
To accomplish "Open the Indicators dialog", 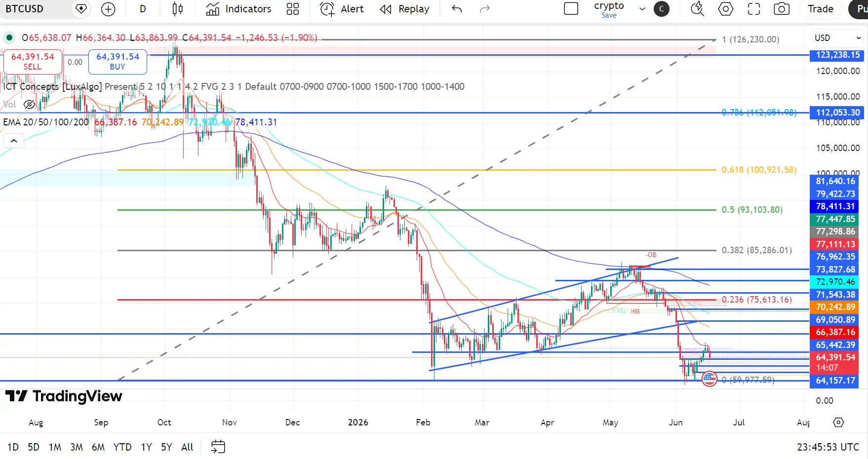I will (x=239, y=9).
